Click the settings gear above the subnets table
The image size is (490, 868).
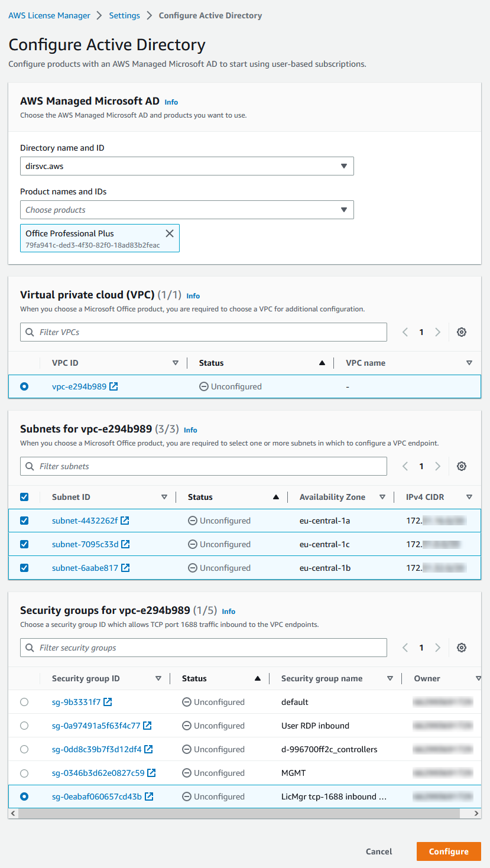462,466
